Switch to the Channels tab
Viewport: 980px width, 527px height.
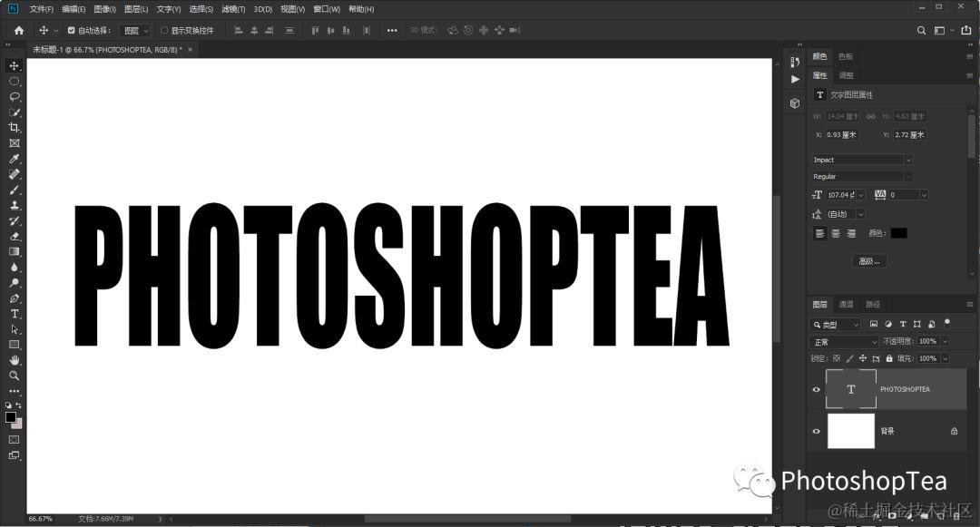point(846,304)
